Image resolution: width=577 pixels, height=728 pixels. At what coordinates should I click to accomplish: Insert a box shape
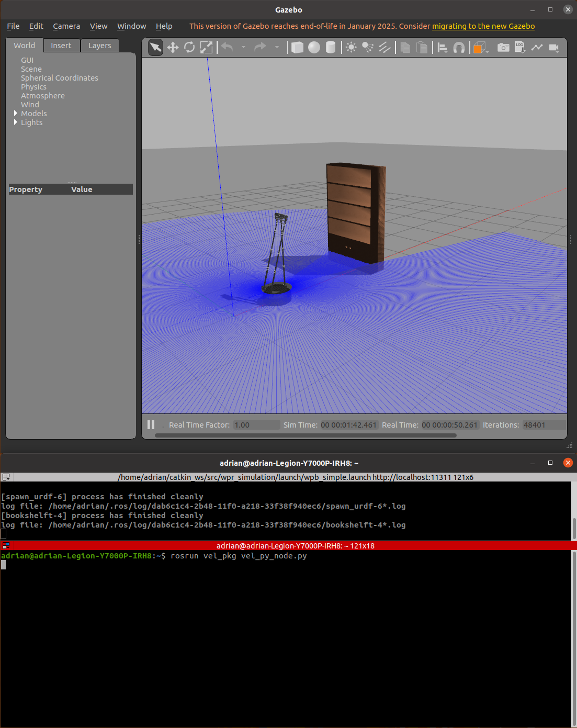click(297, 48)
